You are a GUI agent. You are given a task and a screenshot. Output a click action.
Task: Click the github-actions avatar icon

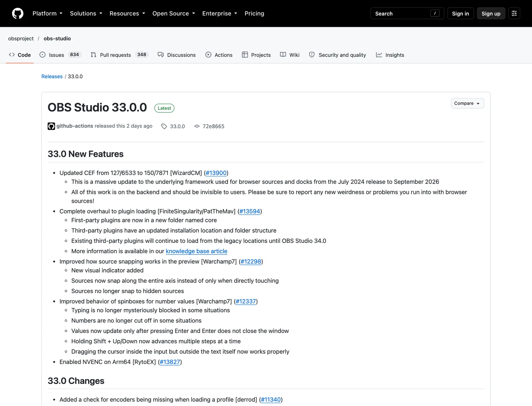coord(51,126)
